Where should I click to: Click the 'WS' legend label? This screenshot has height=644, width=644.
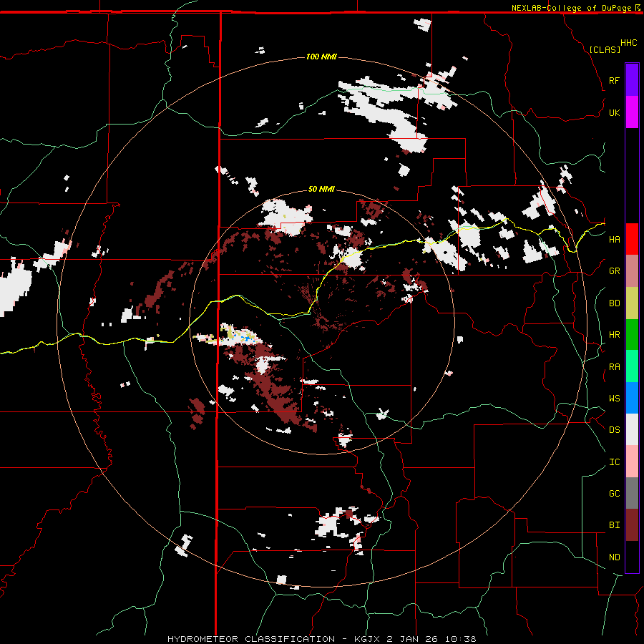point(614,399)
